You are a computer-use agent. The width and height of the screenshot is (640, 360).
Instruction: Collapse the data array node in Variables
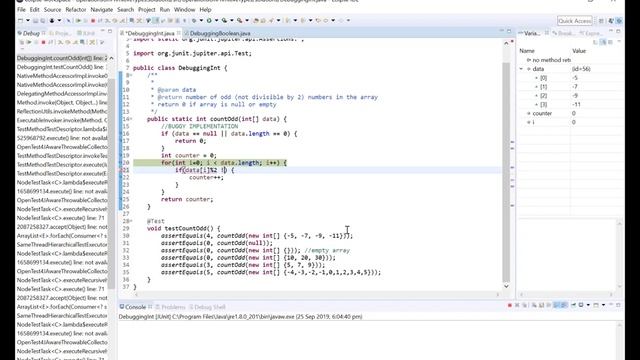coord(521,69)
